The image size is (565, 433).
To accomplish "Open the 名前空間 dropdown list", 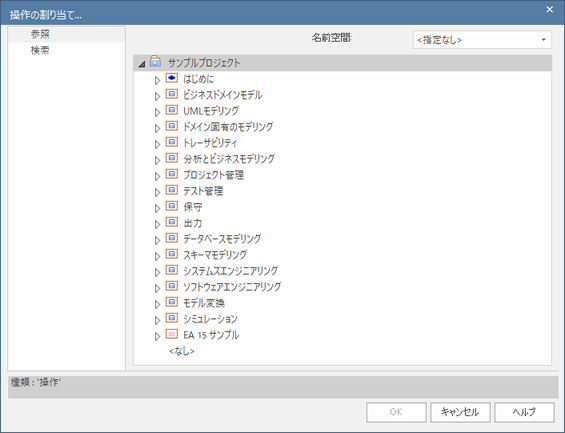I will 482,40.
